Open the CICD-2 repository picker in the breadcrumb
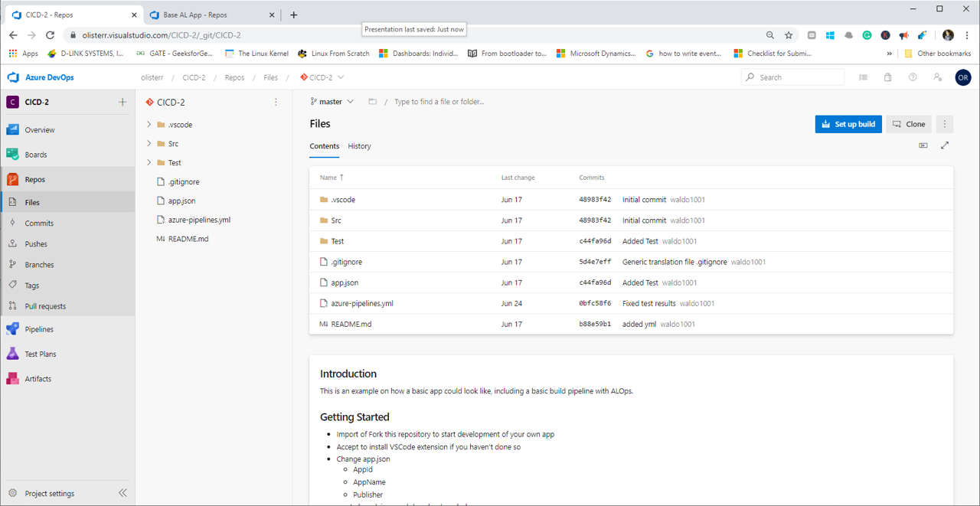Image resolution: width=980 pixels, height=506 pixels. (322, 77)
